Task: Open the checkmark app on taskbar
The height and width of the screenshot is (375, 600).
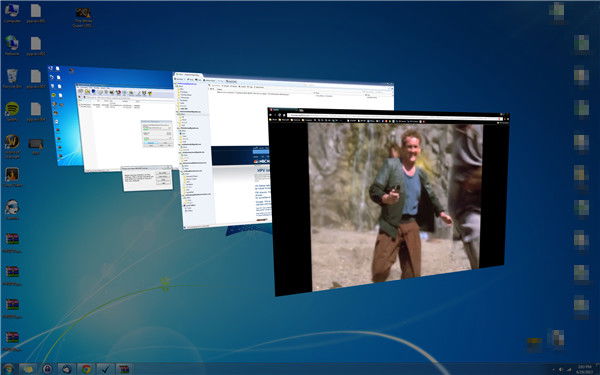Action: click(x=105, y=369)
